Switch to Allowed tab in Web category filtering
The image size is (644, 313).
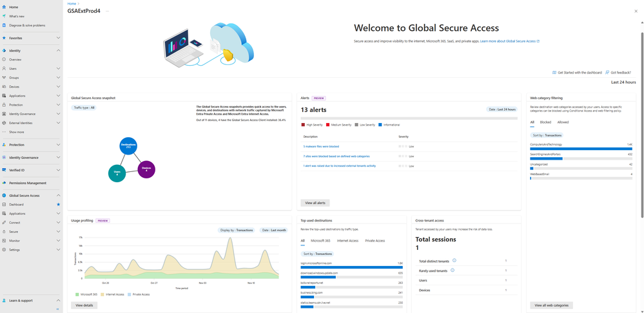tap(563, 122)
